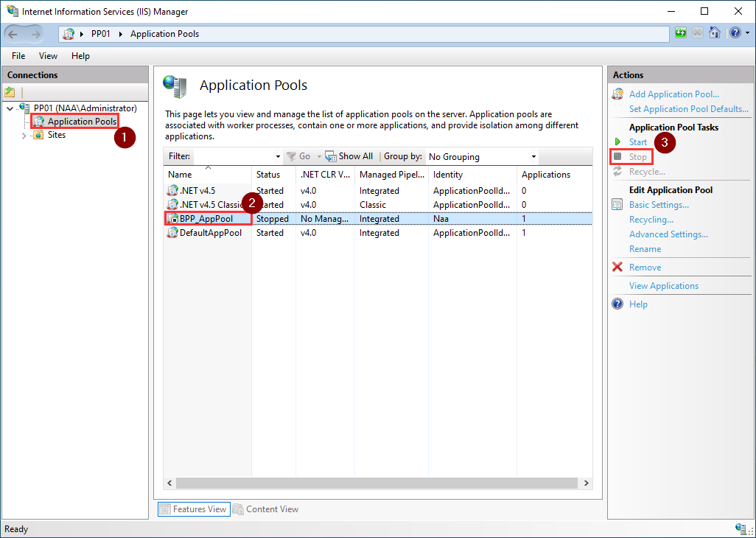Image resolution: width=756 pixels, height=538 pixels.
Task: Click the Naa identity cell
Action: click(x=441, y=219)
